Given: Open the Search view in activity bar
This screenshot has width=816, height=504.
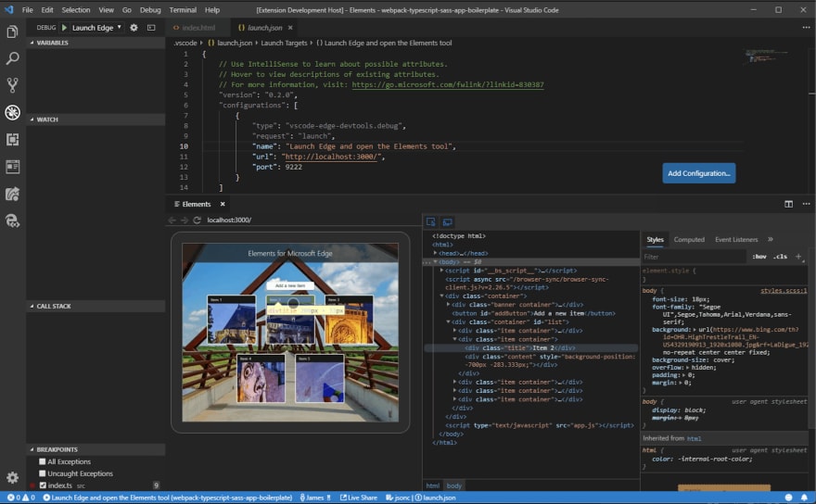Looking at the screenshot, I should point(12,57).
